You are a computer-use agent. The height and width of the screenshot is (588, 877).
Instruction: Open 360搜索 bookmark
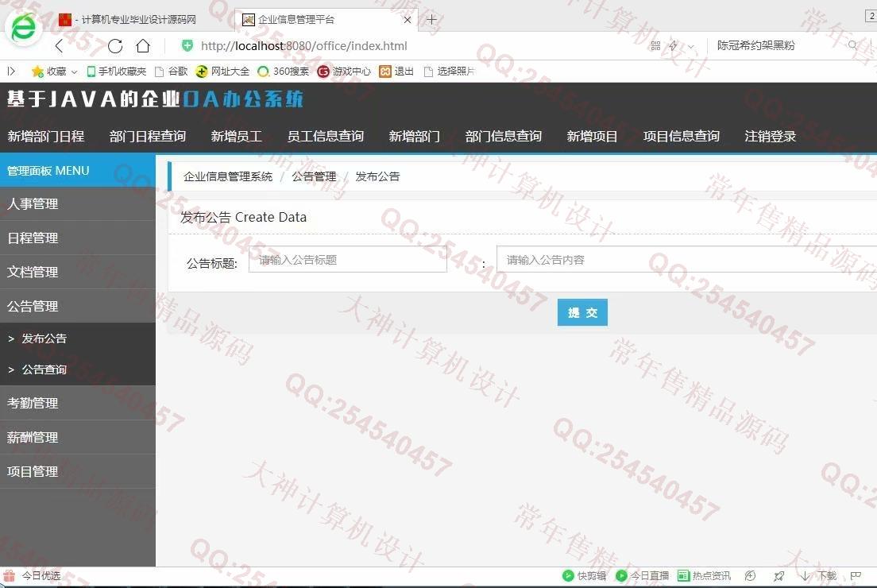point(283,71)
